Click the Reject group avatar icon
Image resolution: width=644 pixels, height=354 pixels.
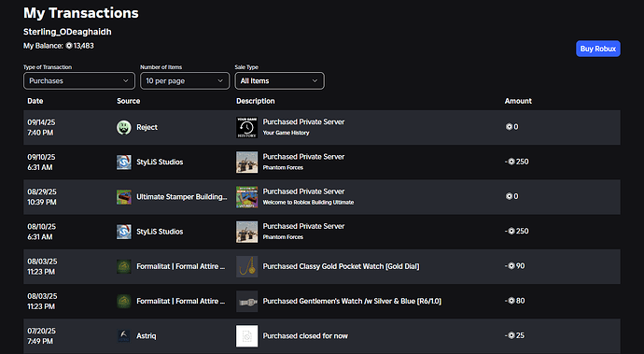click(x=123, y=127)
